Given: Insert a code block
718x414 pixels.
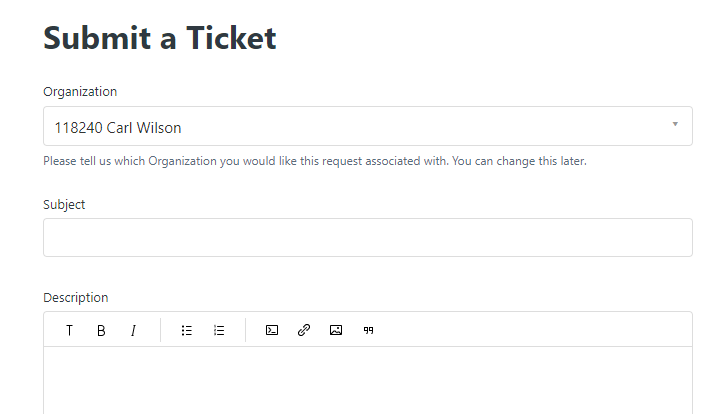Looking at the screenshot, I should click(272, 330).
